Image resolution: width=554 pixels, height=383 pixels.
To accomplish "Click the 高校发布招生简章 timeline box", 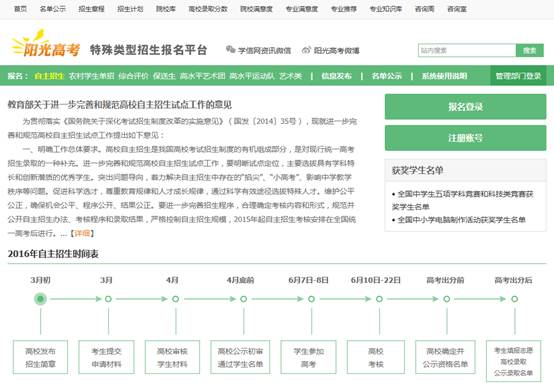I will click(x=40, y=357).
